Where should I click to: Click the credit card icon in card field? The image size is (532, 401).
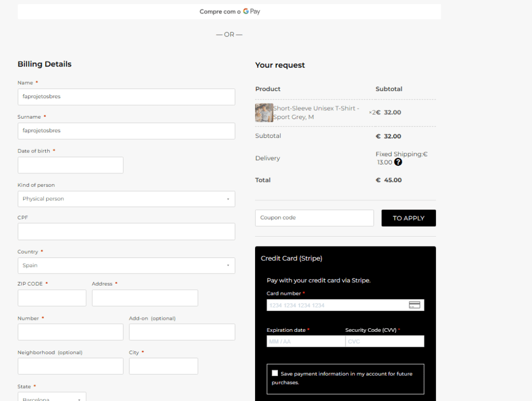click(414, 305)
